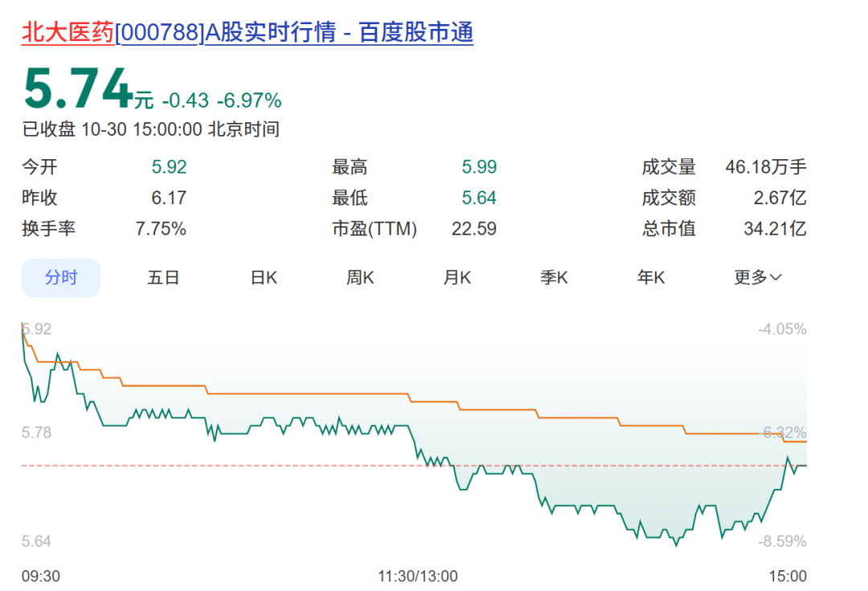Click the 今开 value 5.92
This screenshot has height=591, width=868.
(169, 166)
